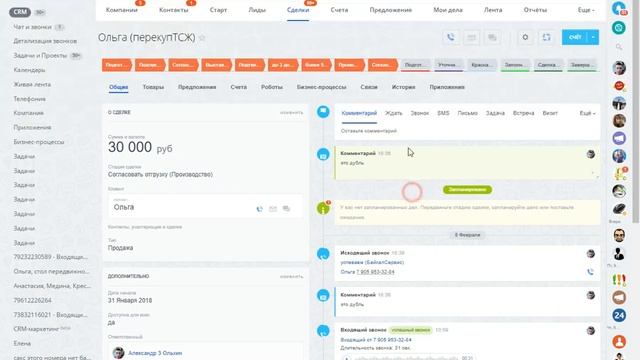Select the Ждать timeline action tab

[394, 113]
